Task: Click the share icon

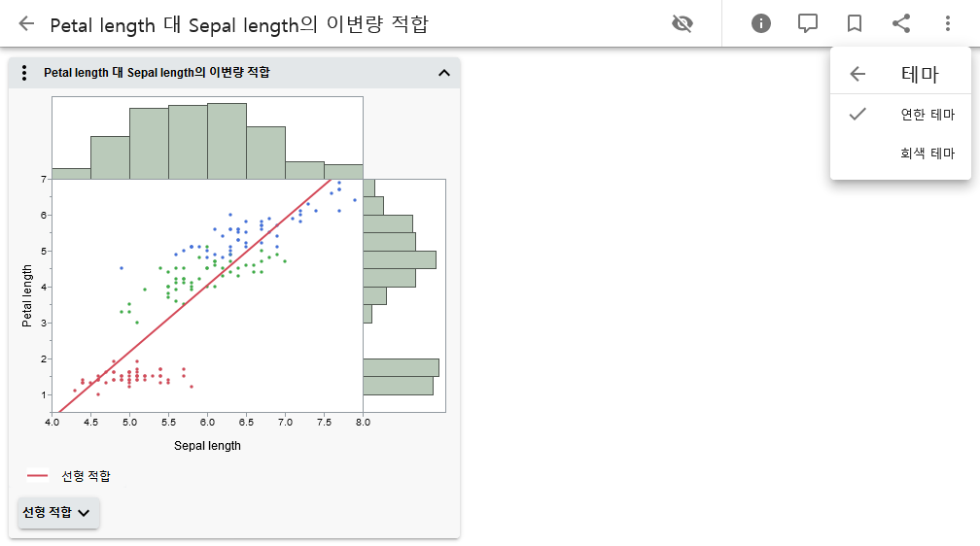Action: pos(901,23)
